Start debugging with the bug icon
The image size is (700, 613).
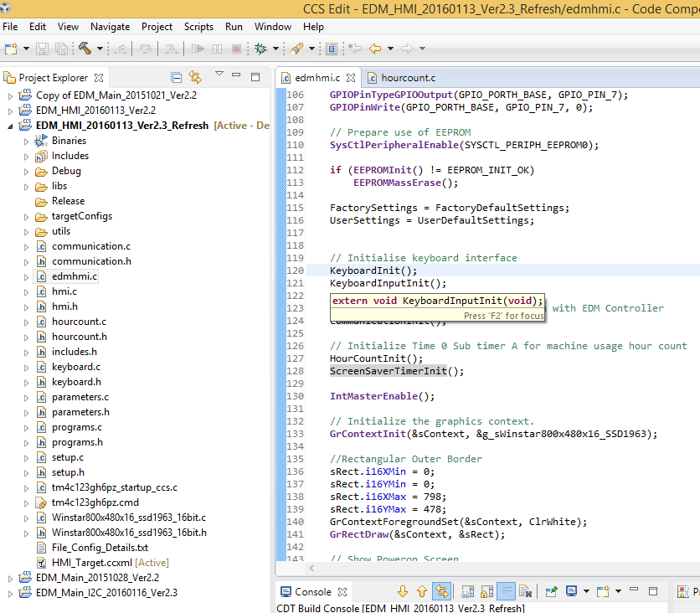coord(260,49)
